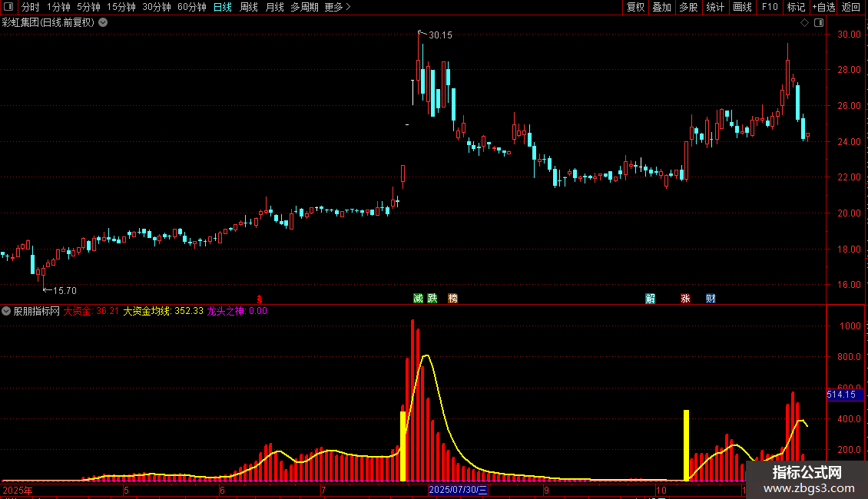
Task: Click the 16.00 price axis label
Action: tap(849, 284)
